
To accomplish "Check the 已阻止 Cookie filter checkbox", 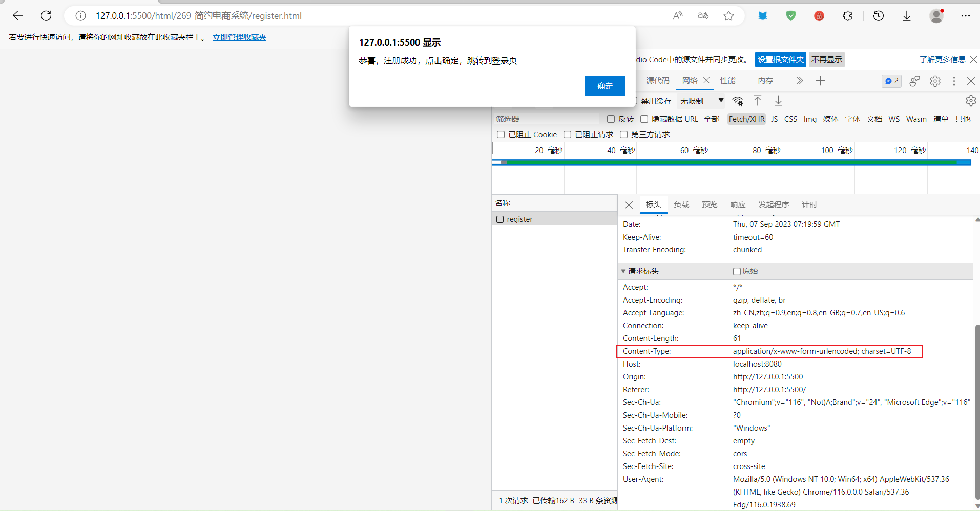I will pyautogui.click(x=501, y=134).
